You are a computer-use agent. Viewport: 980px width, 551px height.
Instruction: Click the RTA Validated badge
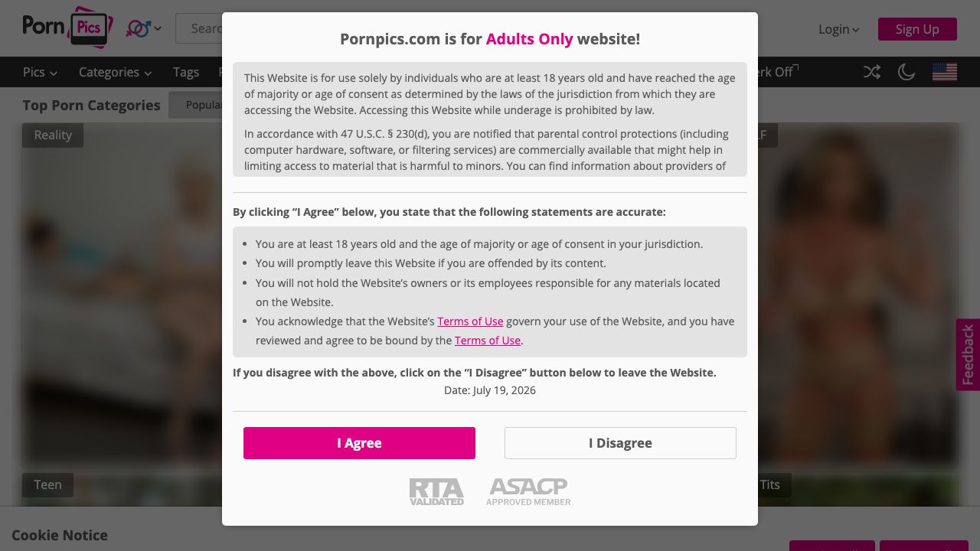click(x=436, y=492)
